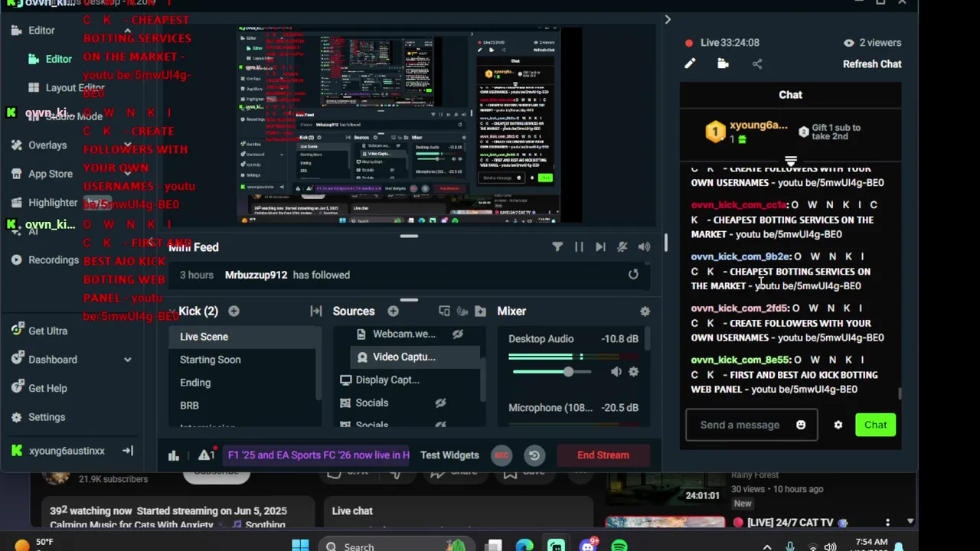Open Spotify from the taskbar
The height and width of the screenshot is (551, 980).
pyautogui.click(x=619, y=545)
